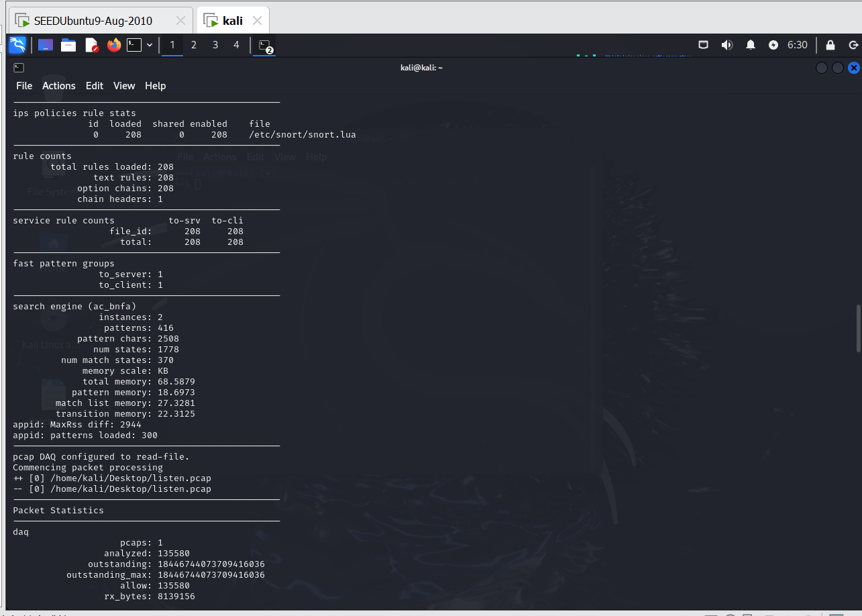
Task: Click the logout icon in panel
Action: [853, 45]
